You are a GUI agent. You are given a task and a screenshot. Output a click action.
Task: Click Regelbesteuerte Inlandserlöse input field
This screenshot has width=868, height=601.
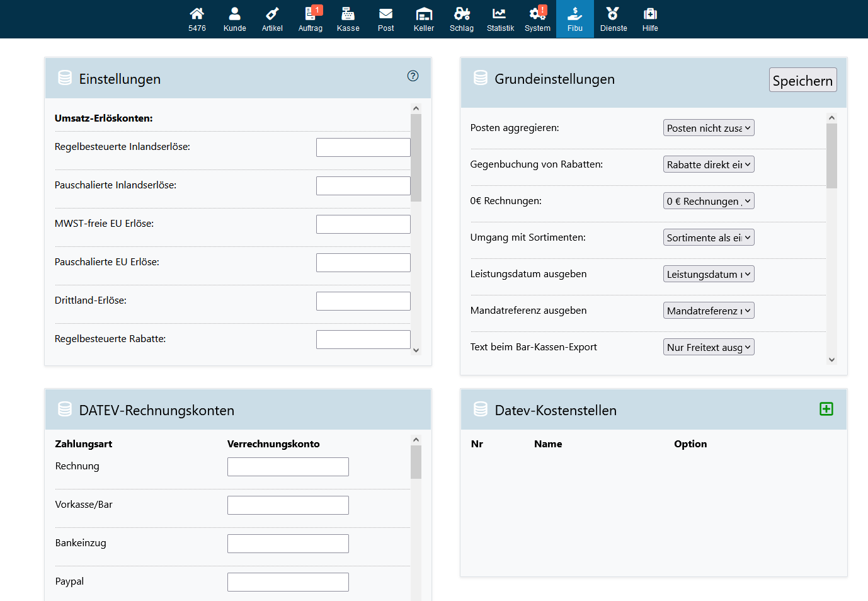(363, 147)
